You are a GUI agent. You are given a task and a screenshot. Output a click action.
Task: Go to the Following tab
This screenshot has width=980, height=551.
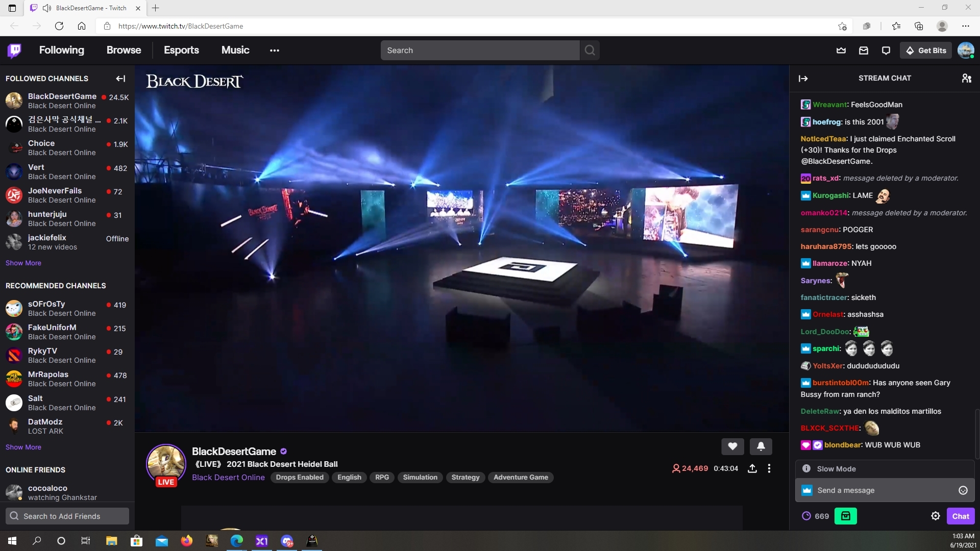pyautogui.click(x=62, y=50)
